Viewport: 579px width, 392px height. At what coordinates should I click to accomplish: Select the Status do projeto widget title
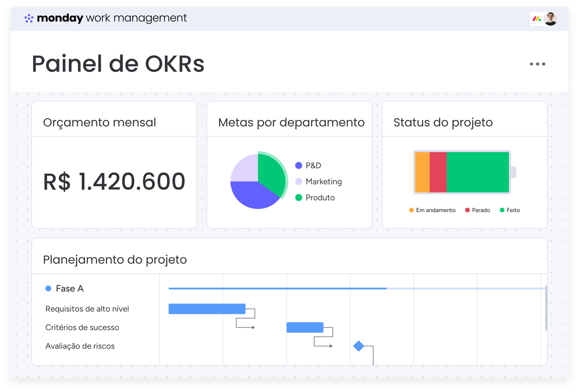tap(443, 123)
